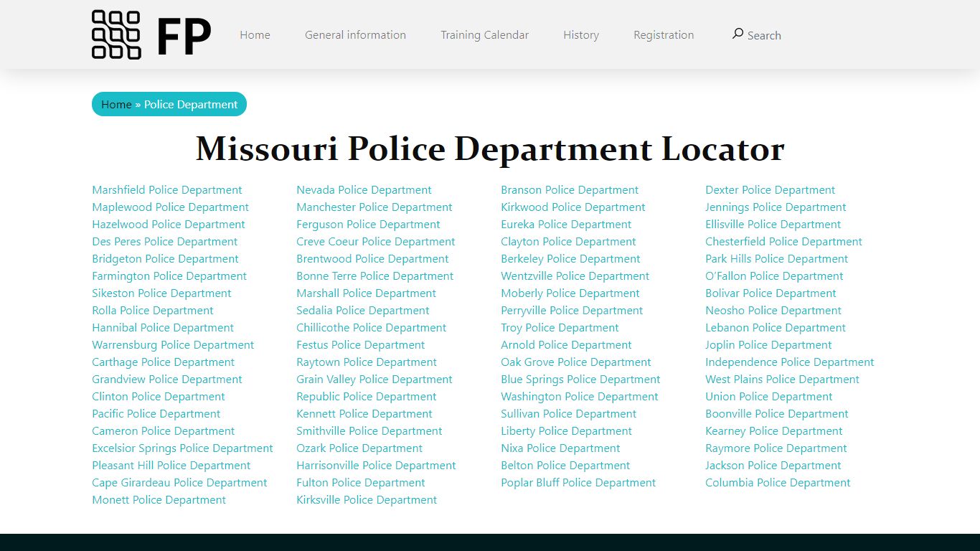The width and height of the screenshot is (980, 551).
Task: Open Warrensburg Police Department link
Action: (173, 345)
